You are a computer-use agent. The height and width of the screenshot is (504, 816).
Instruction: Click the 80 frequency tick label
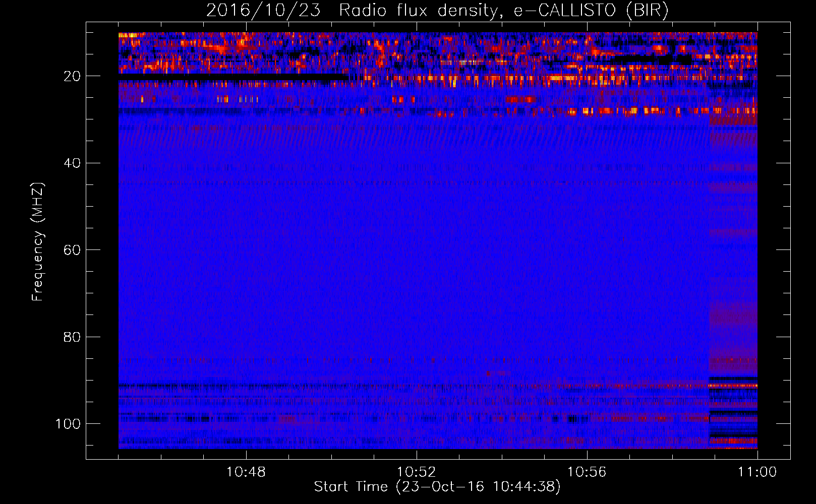72,337
